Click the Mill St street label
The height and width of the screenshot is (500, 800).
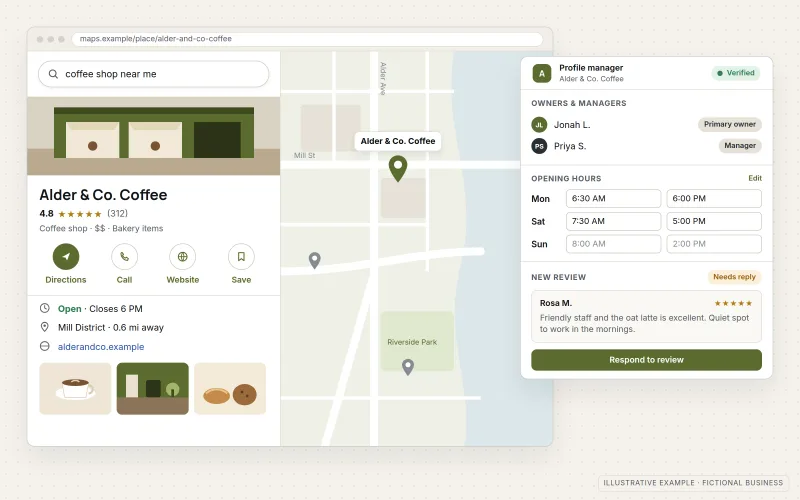click(305, 155)
